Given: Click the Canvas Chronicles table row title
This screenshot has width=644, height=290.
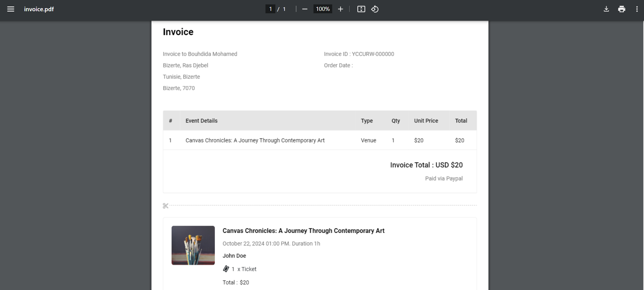Looking at the screenshot, I should pyautogui.click(x=255, y=140).
